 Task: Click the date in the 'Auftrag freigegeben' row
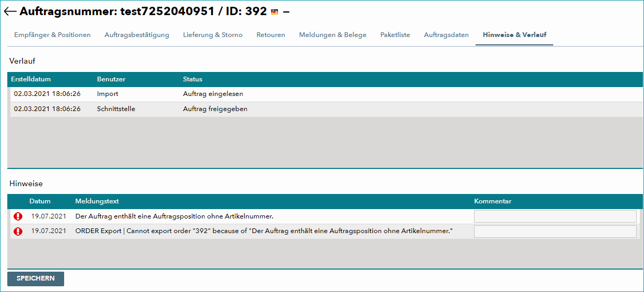[47, 110]
